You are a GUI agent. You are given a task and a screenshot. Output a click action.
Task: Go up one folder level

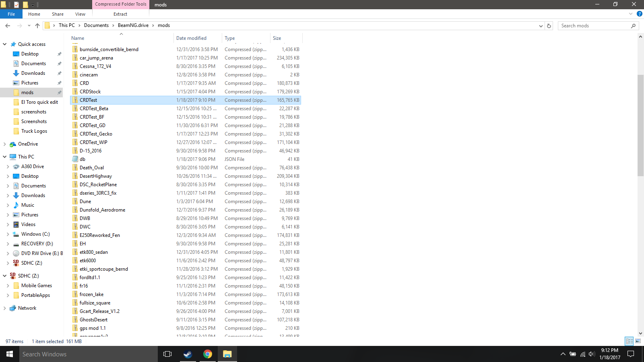click(x=37, y=25)
